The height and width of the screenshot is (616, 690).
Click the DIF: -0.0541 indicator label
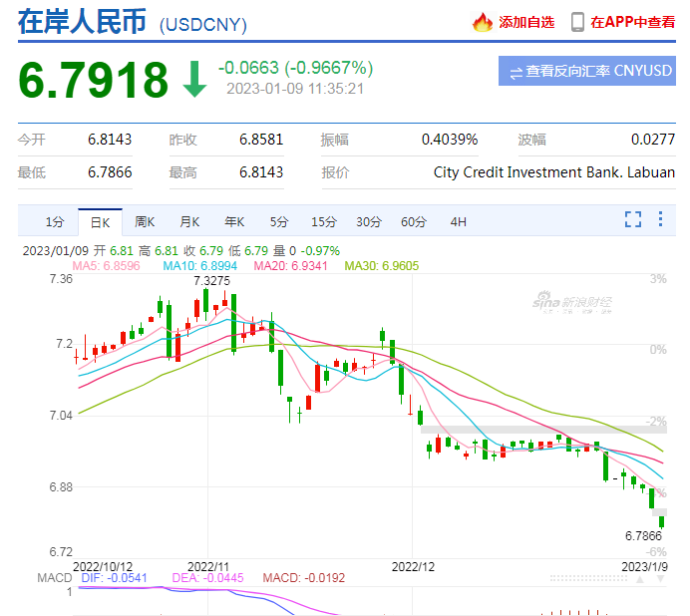(x=114, y=578)
